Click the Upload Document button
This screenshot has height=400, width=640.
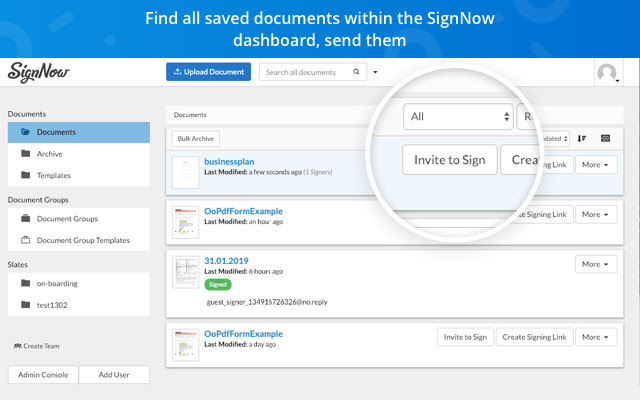click(208, 72)
